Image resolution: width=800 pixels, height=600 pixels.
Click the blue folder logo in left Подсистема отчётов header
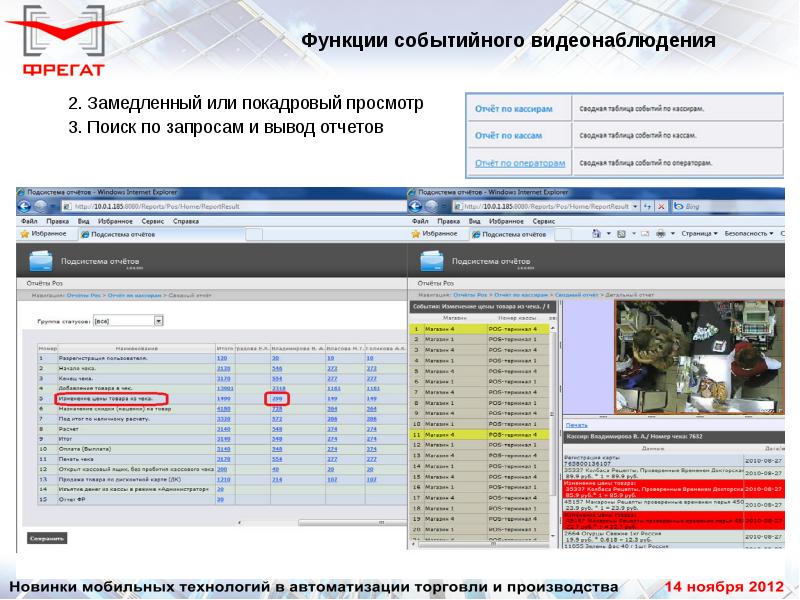[41, 262]
